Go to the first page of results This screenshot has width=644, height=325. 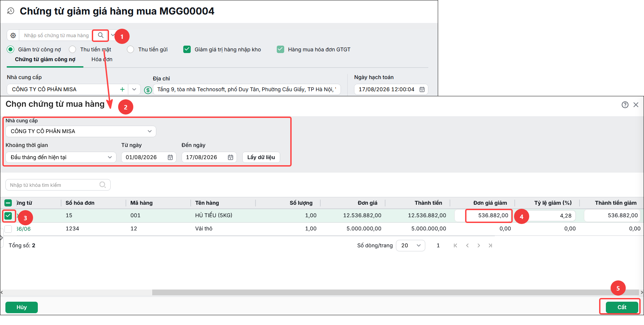(455, 246)
